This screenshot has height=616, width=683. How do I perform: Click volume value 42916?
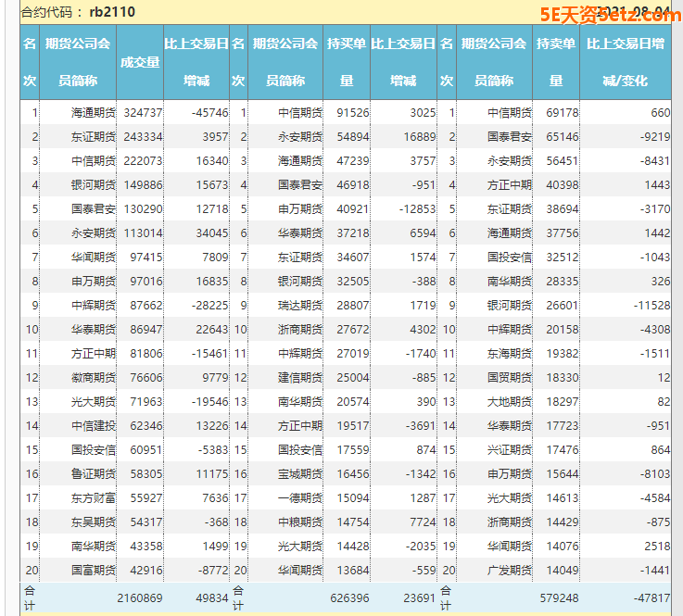145,571
